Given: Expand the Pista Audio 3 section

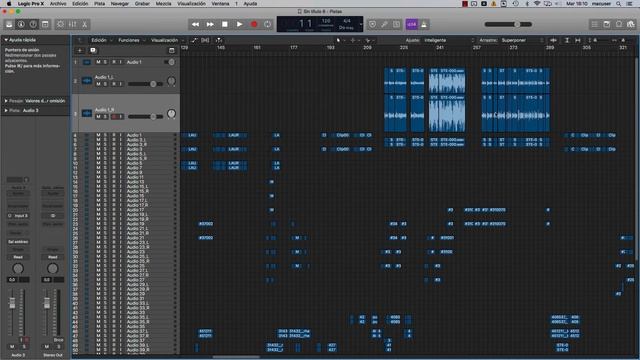Looking at the screenshot, I should (6, 111).
